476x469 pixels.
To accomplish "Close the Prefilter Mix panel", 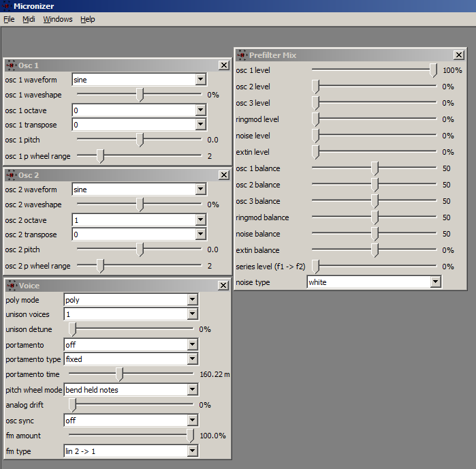I will click(x=459, y=55).
